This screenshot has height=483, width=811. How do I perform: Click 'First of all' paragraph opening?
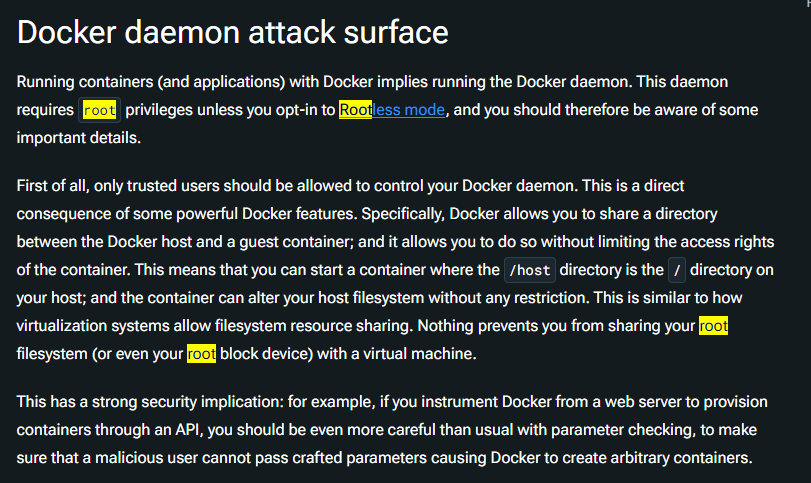(x=53, y=186)
